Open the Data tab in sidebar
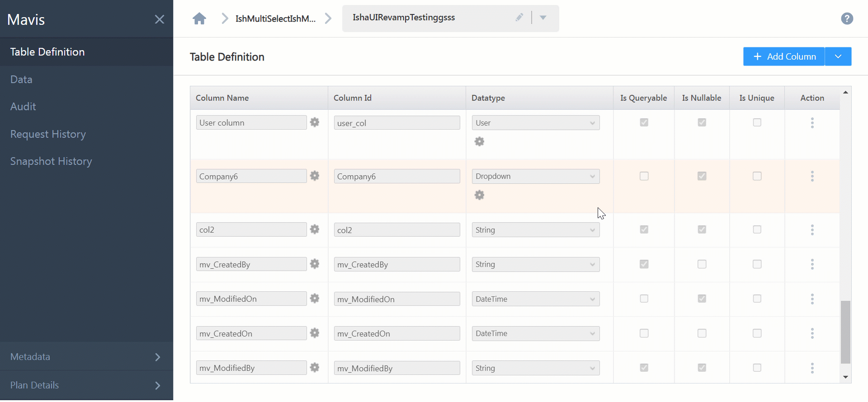This screenshot has width=868, height=402. 21,79
